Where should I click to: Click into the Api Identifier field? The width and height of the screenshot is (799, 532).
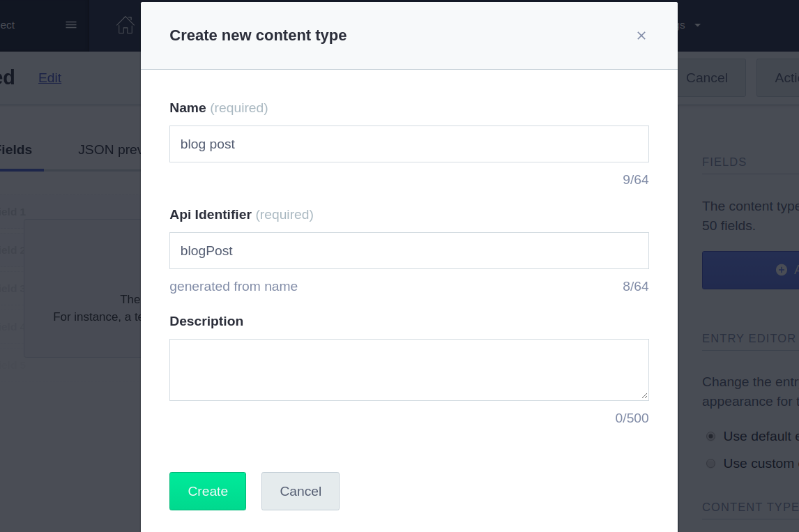(409, 251)
